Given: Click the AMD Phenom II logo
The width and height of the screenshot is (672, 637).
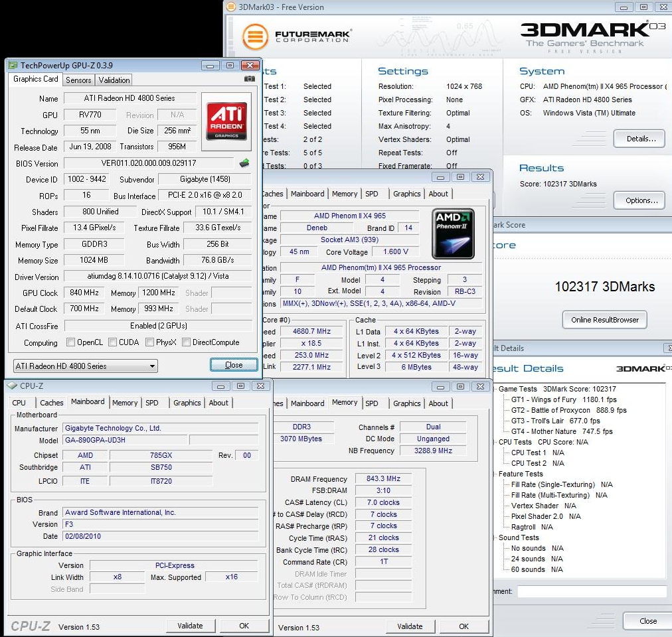Looking at the screenshot, I should 453,234.
